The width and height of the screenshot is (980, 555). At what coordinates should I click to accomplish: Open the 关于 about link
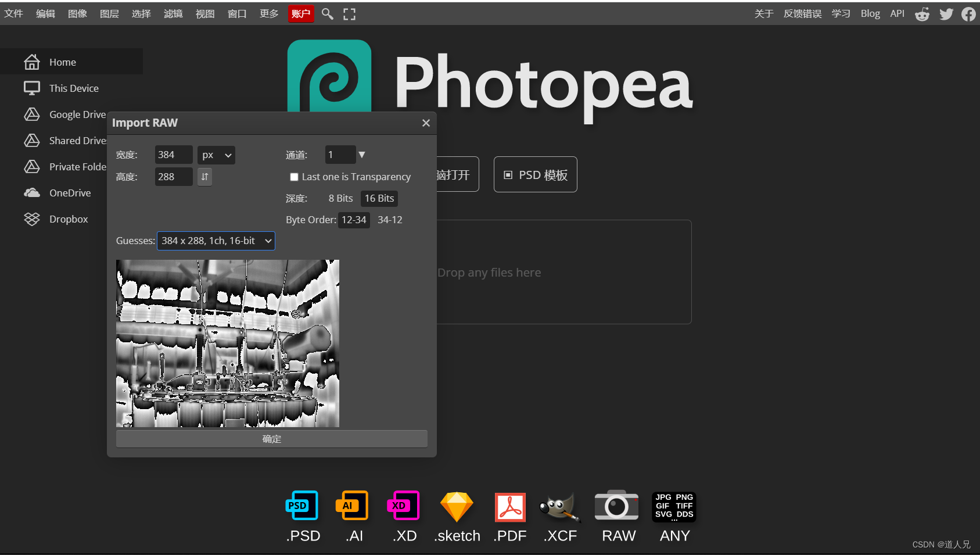pyautogui.click(x=764, y=13)
